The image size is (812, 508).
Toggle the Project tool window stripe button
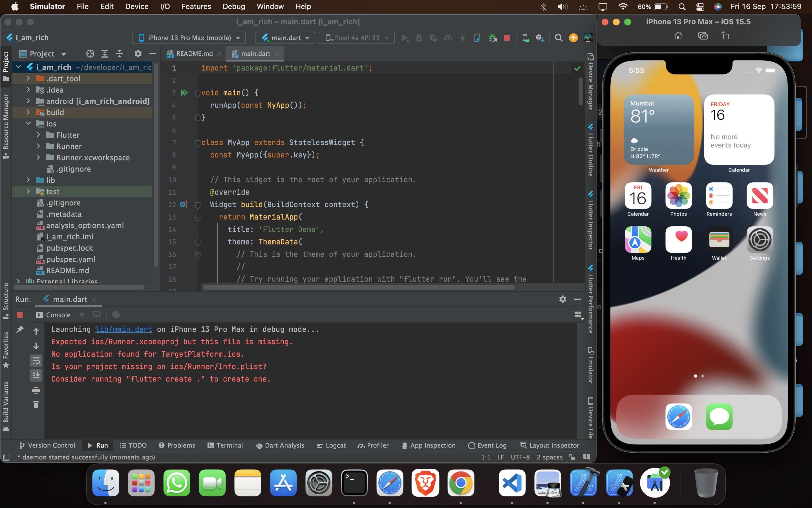click(x=6, y=66)
